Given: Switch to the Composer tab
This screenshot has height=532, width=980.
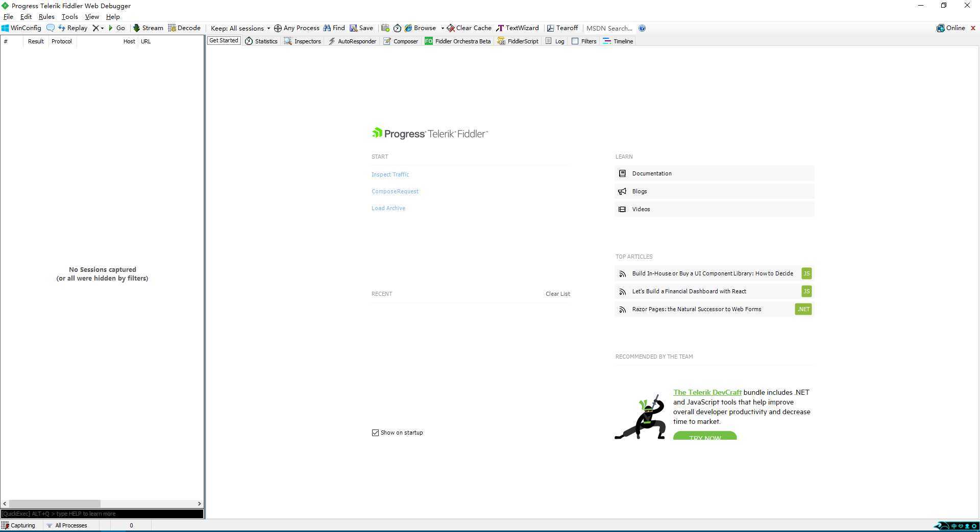Looking at the screenshot, I should (401, 41).
